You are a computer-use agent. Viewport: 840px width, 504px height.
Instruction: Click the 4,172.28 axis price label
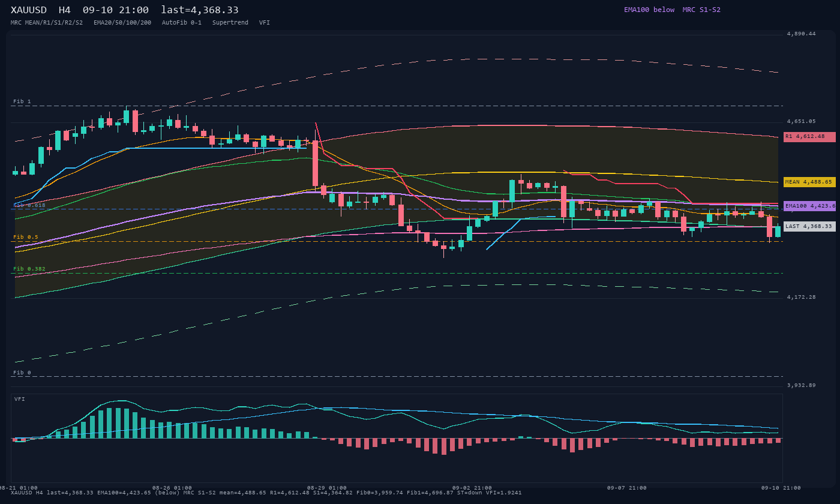pos(802,297)
